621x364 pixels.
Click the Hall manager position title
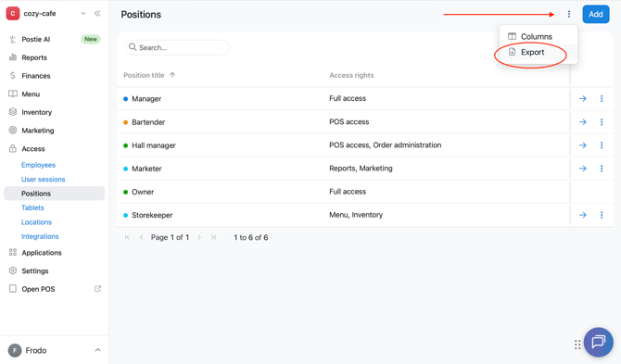153,145
